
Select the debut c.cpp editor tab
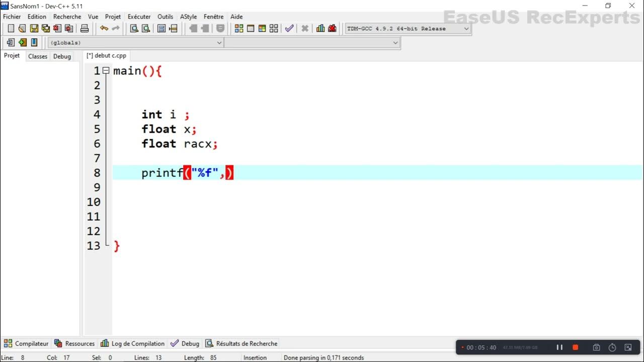pos(106,56)
